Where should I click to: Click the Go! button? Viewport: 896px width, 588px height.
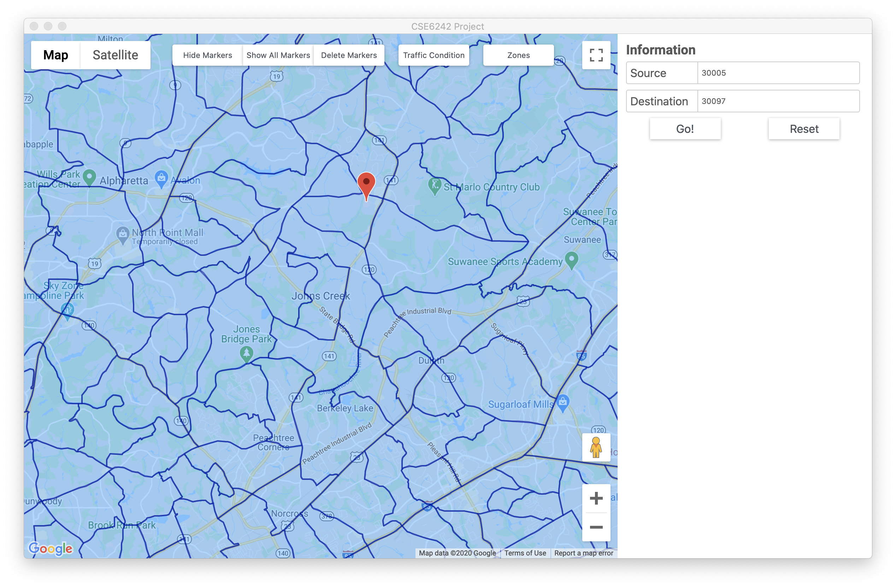[685, 129]
